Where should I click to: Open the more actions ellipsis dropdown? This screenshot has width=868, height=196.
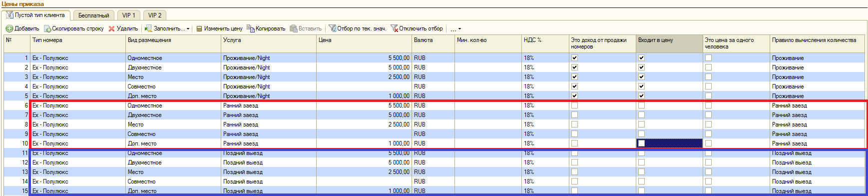[455, 29]
